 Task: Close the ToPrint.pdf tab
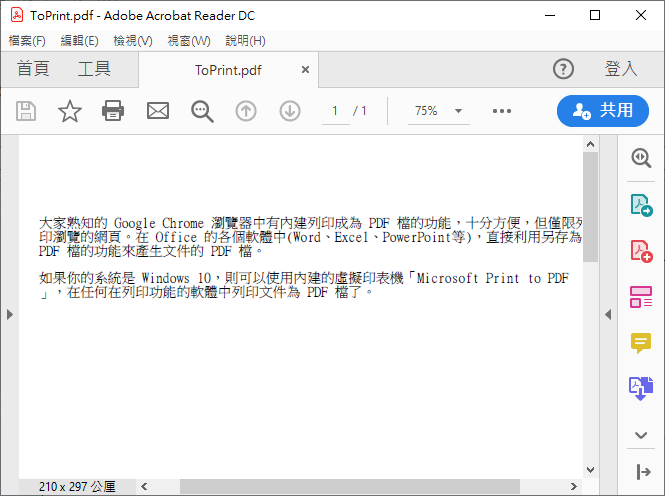305,70
